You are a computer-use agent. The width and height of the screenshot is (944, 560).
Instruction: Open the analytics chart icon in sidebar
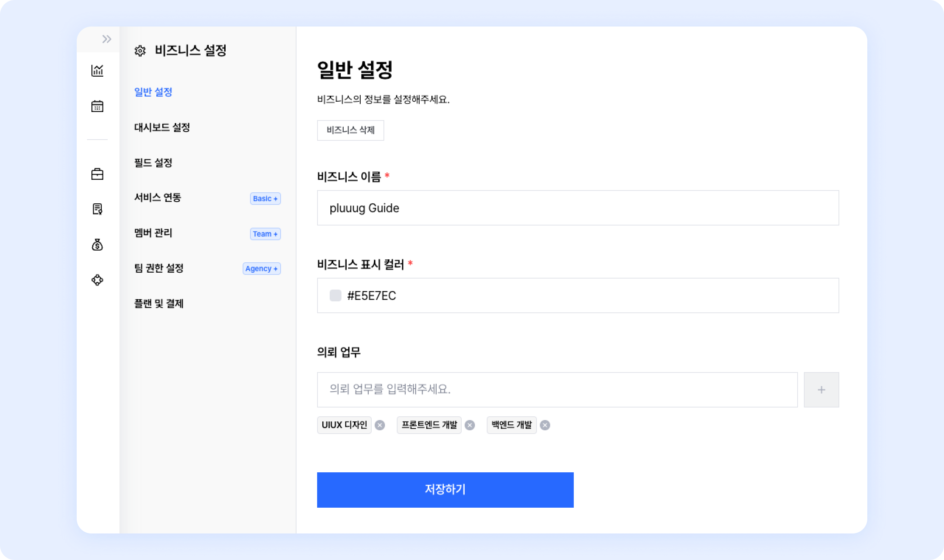click(x=97, y=71)
